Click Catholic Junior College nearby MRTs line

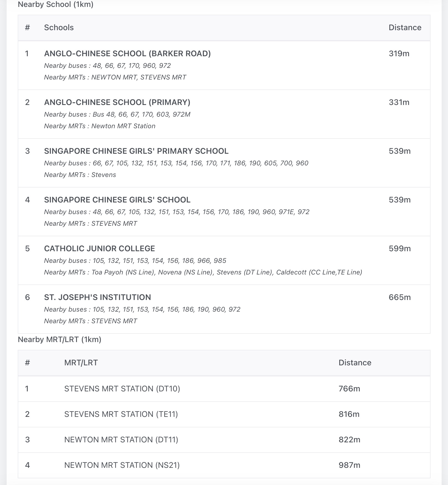pos(203,272)
